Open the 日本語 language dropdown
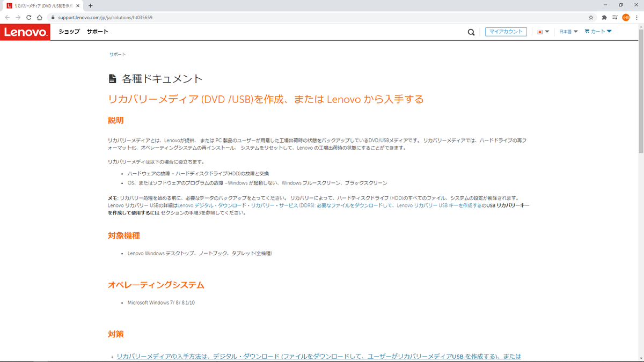The width and height of the screenshot is (644, 362). pyautogui.click(x=568, y=32)
